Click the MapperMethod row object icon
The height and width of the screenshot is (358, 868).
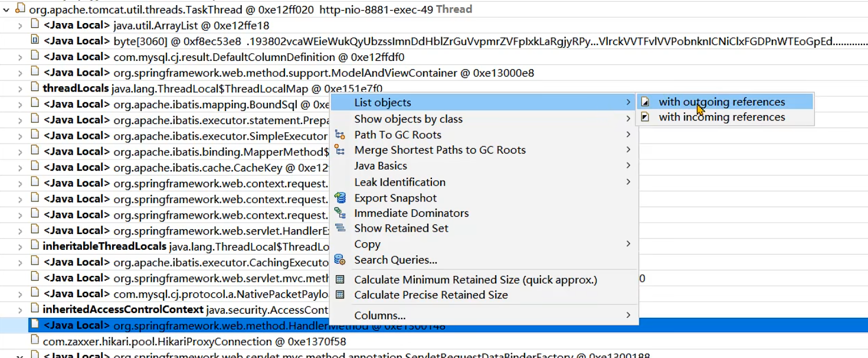tap(35, 151)
